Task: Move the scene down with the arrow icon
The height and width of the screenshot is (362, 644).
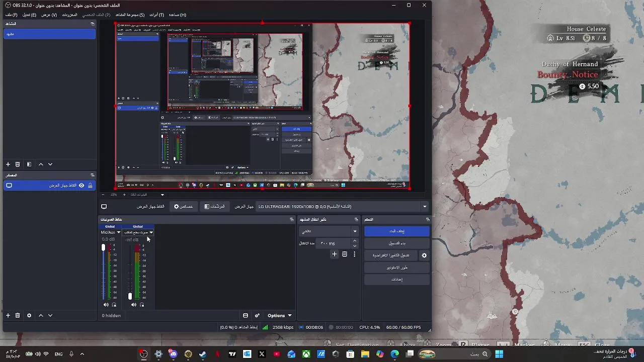Action: coord(50,164)
